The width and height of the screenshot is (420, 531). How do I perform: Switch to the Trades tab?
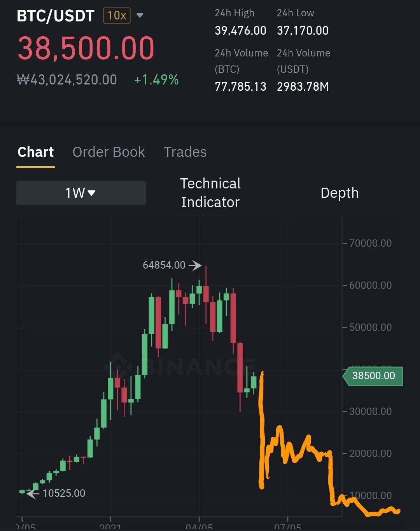[185, 152]
